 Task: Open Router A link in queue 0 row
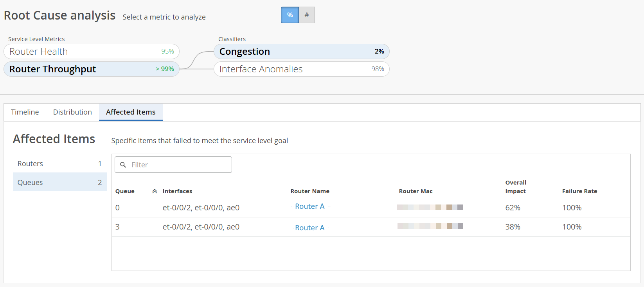(309, 206)
